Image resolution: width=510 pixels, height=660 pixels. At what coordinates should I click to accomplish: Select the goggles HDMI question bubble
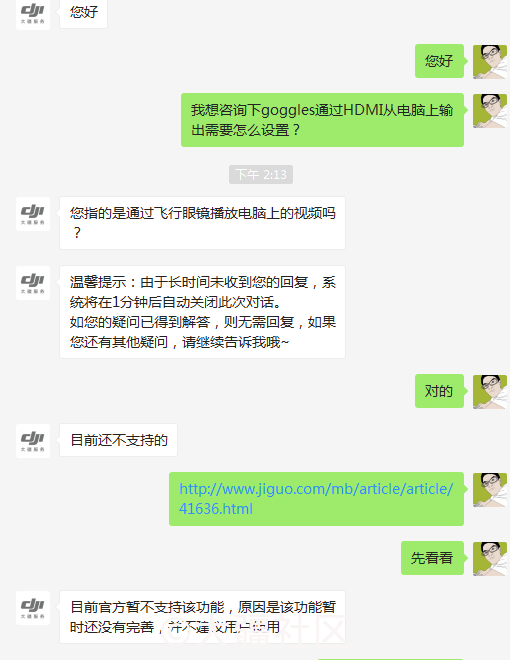pyautogui.click(x=322, y=120)
